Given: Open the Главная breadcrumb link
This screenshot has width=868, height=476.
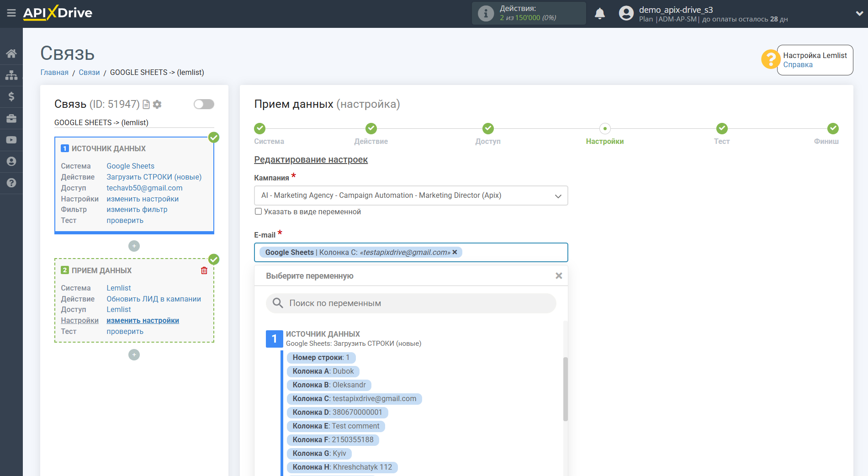Looking at the screenshot, I should 54,72.
